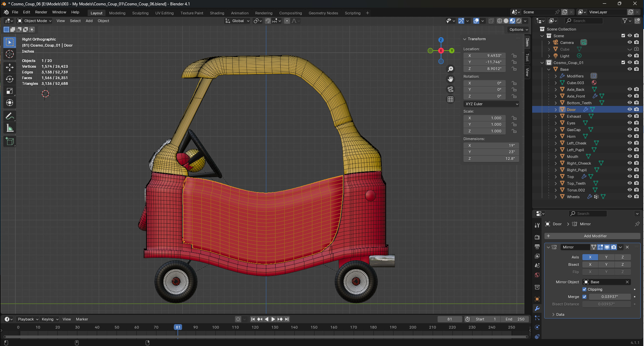Switch perspective/orthographic grid icon
644x346 pixels.
click(450, 99)
